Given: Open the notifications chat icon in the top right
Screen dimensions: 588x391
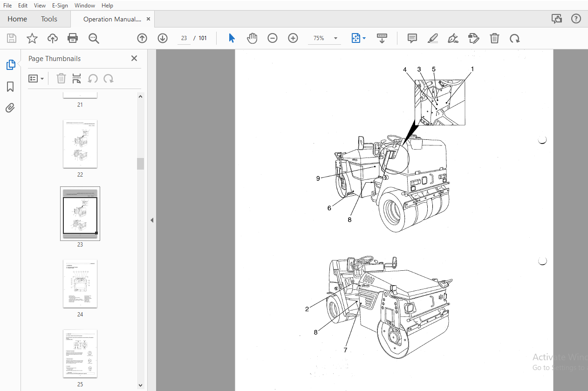Looking at the screenshot, I should (x=556, y=19).
